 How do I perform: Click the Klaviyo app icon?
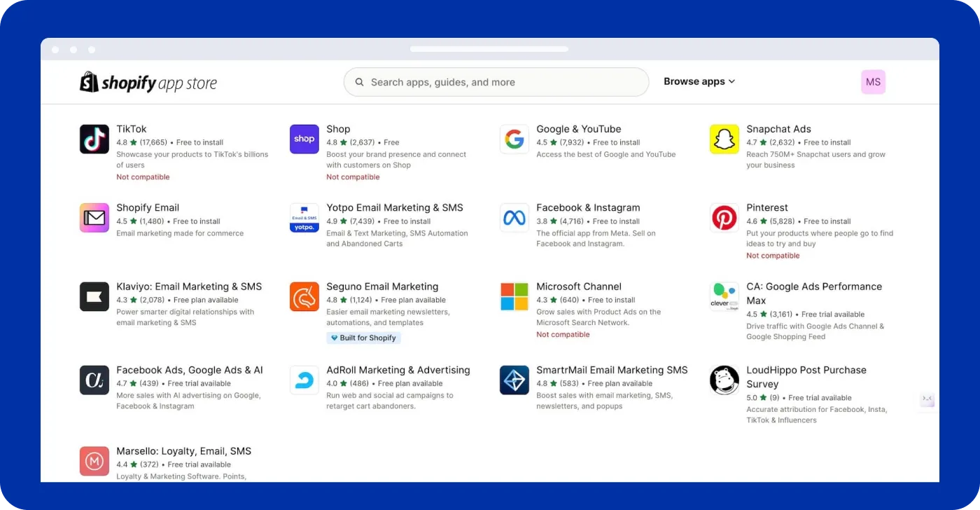pyautogui.click(x=94, y=296)
